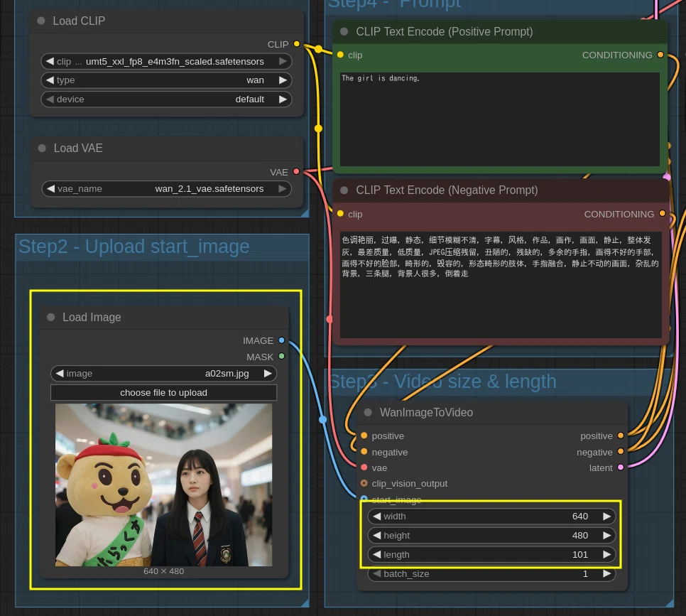This screenshot has height=616, width=686.
Task: Choose next vae_name with right arrow
Action: [x=283, y=189]
